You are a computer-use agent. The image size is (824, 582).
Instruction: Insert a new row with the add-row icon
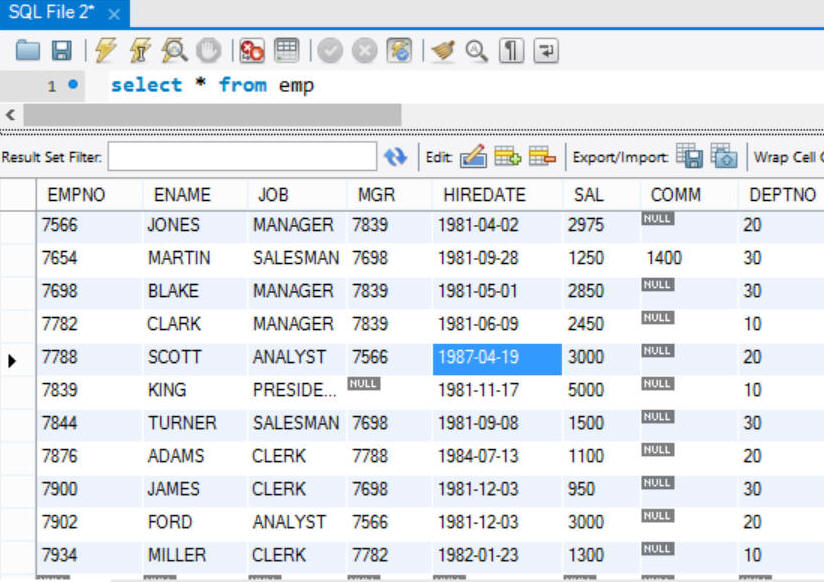coord(507,157)
